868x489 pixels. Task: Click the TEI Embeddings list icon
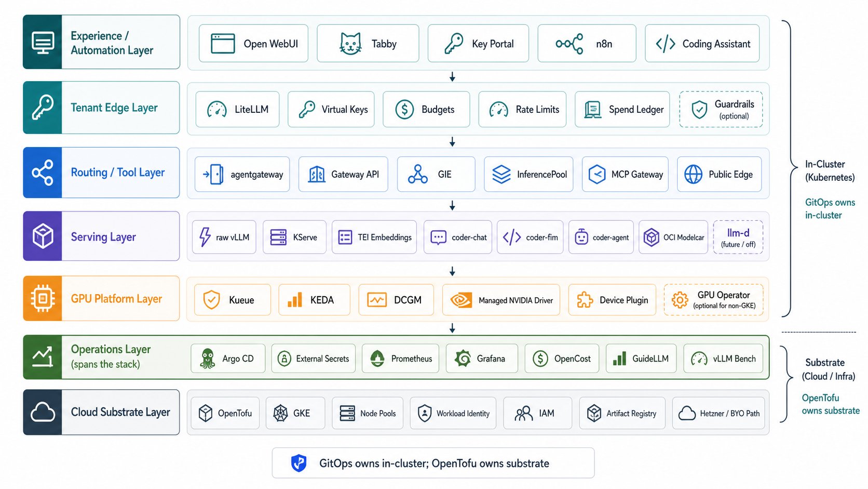click(345, 237)
